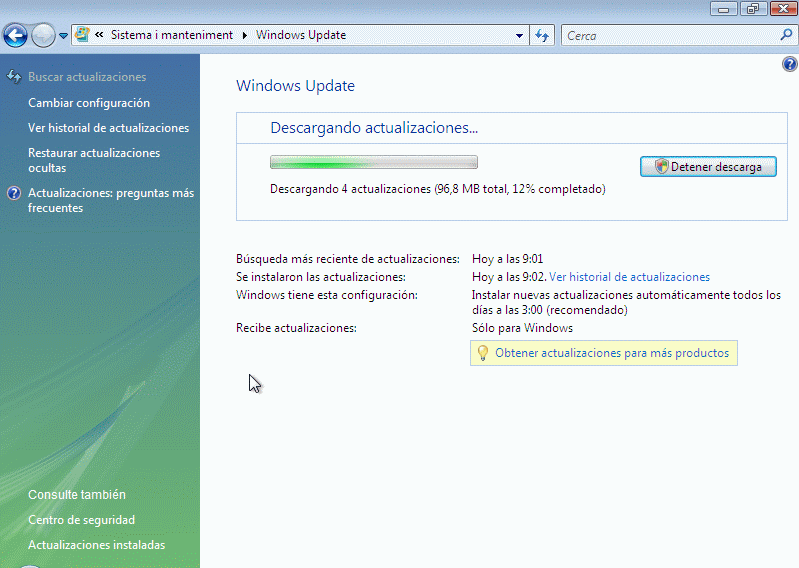Viewport: 799px width, 568px height.
Task: Click the Forward navigation arrow button
Action: [x=42, y=36]
